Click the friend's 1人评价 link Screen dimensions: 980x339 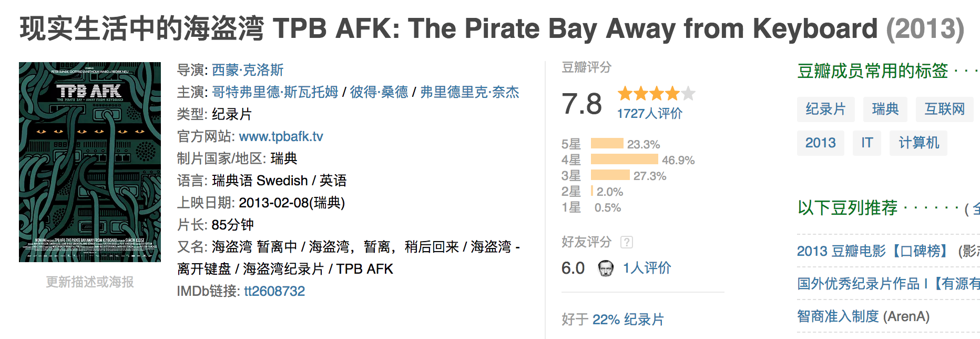click(x=647, y=268)
